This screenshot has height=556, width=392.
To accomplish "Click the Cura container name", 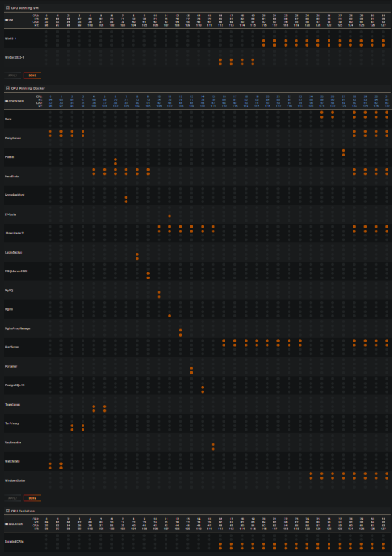I will (x=8, y=119).
